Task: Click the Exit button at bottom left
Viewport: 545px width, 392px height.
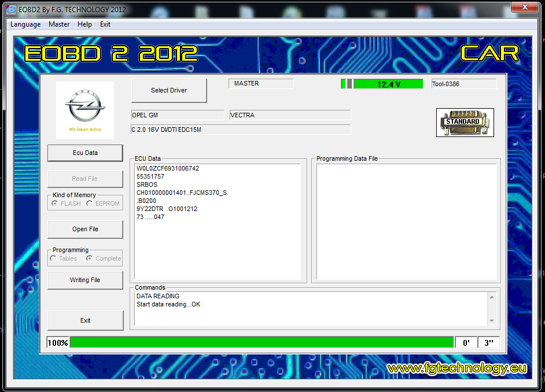Action: (x=85, y=320)
